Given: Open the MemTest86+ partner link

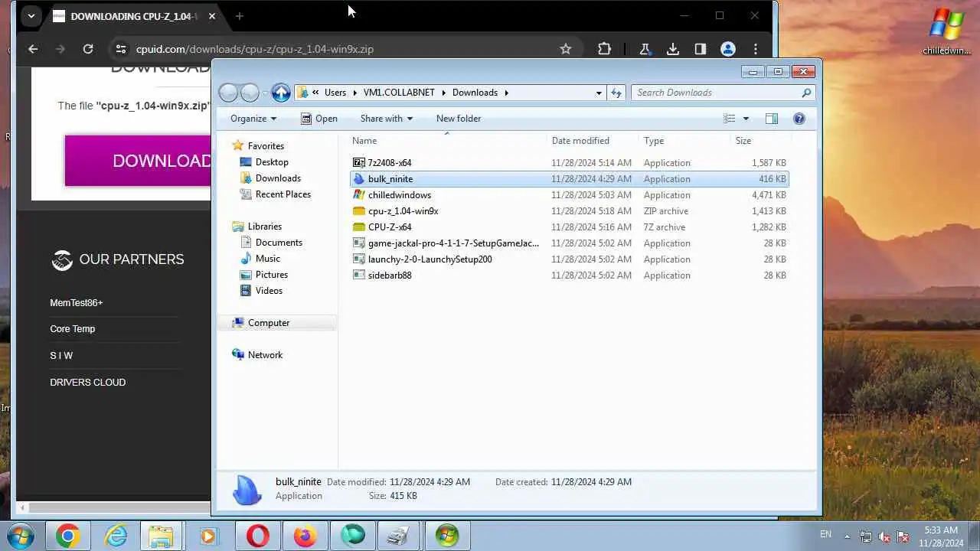Looking at the screenshot, I should [77, 303].
